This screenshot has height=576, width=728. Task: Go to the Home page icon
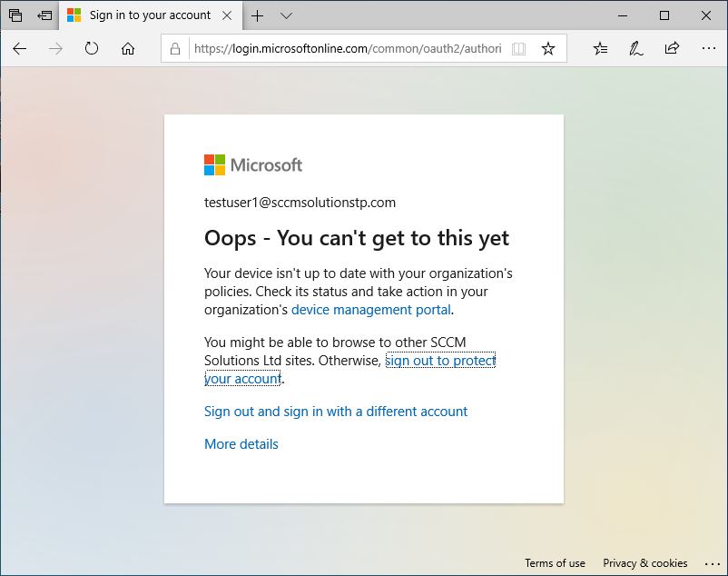point(128,49)
